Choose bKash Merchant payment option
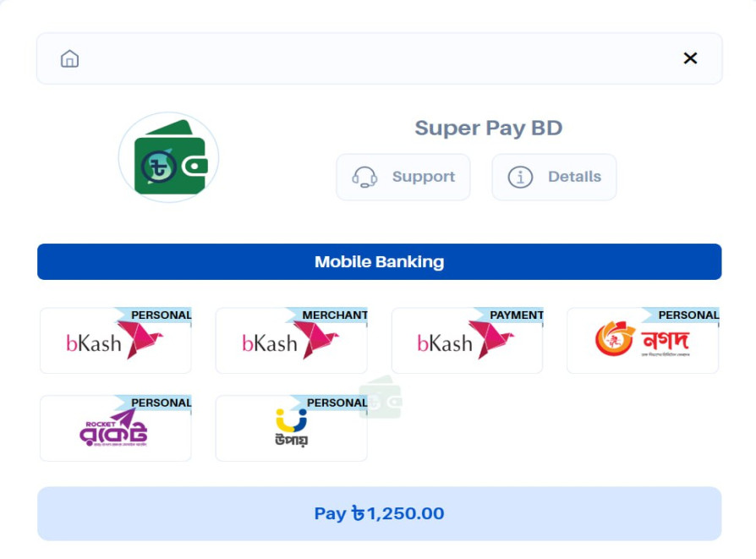The image size is (756, 559). point(291,341)
